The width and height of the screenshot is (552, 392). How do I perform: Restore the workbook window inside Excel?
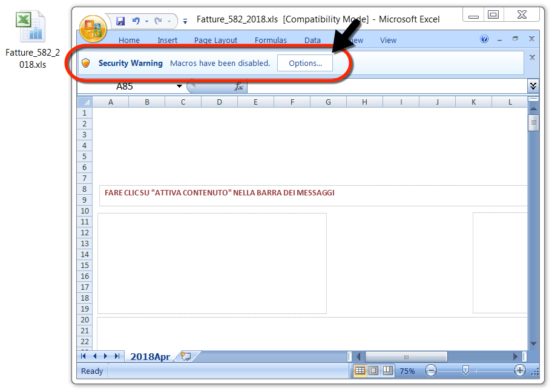tap(516, 39)
